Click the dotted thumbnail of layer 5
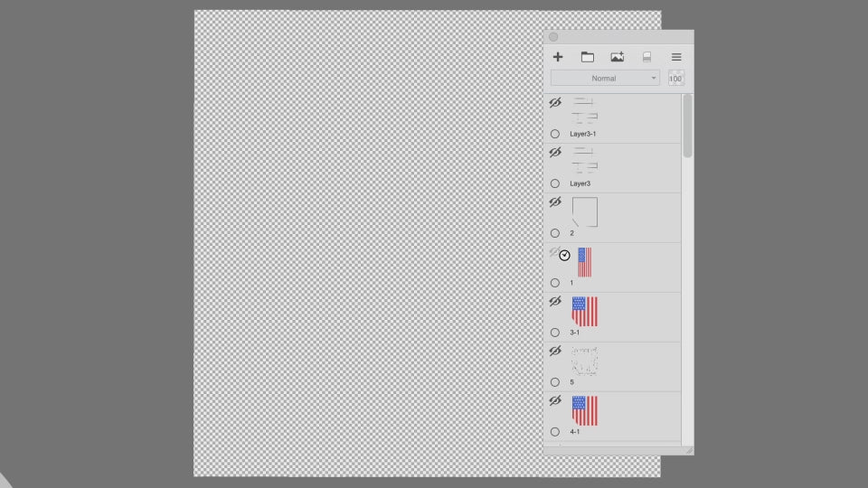The image size is (868, 488). (x=585, y=361)
